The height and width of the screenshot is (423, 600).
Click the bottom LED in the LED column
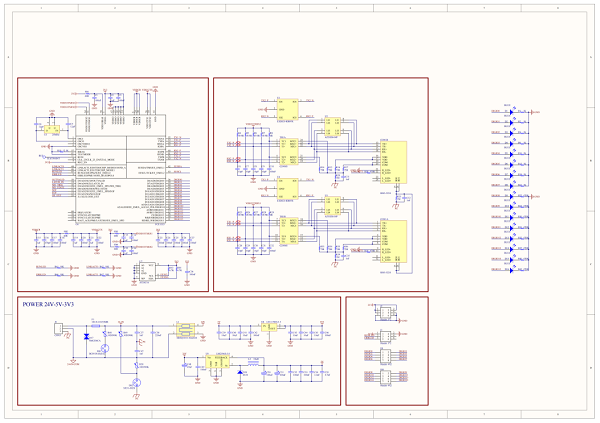coord(513,269)
